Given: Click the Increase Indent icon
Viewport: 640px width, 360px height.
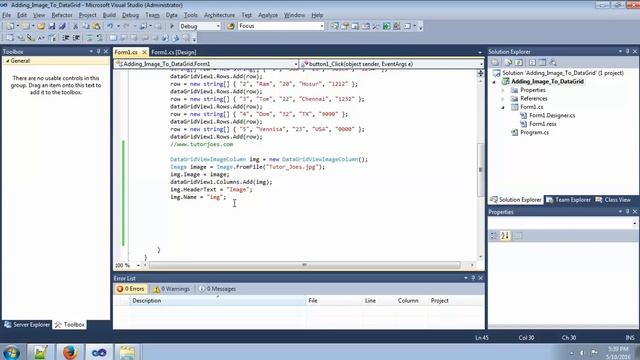Looking at the screenshot, I should click(76, 38).
